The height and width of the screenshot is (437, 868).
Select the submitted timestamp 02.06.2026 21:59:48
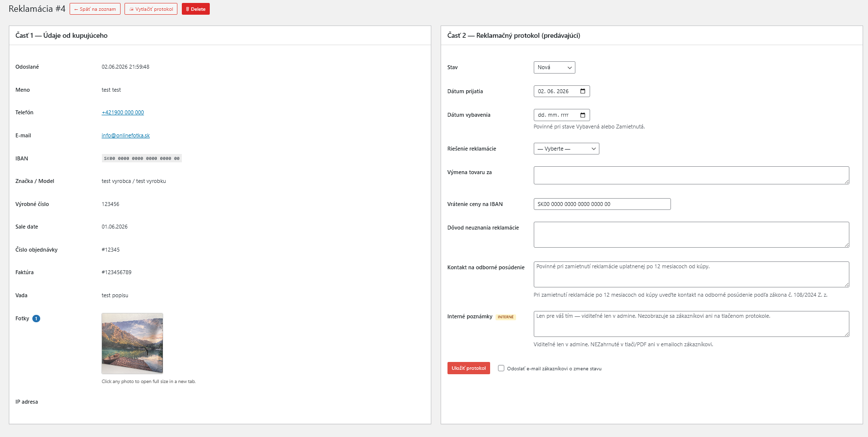pyautogui.click(x=125, y=67)
